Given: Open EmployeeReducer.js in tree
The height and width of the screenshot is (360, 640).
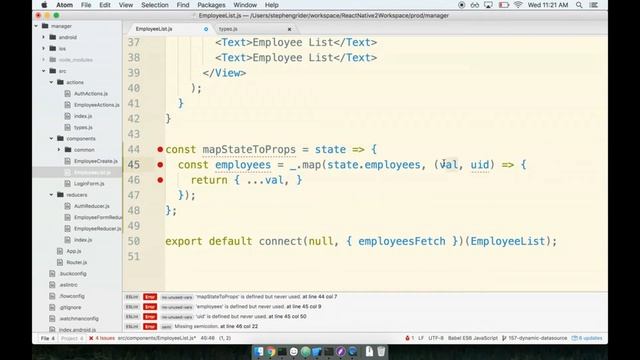Looking at the screenshot, I should 98,229.
